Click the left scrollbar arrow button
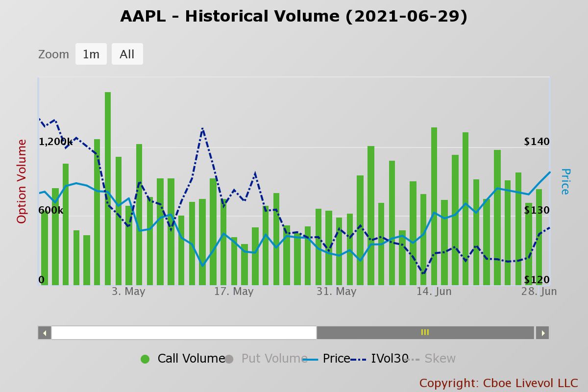 [45, 333]
